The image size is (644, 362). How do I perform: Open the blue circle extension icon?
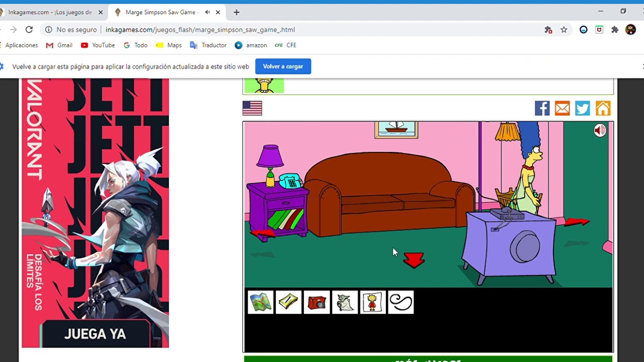click(x=584, y=30)
